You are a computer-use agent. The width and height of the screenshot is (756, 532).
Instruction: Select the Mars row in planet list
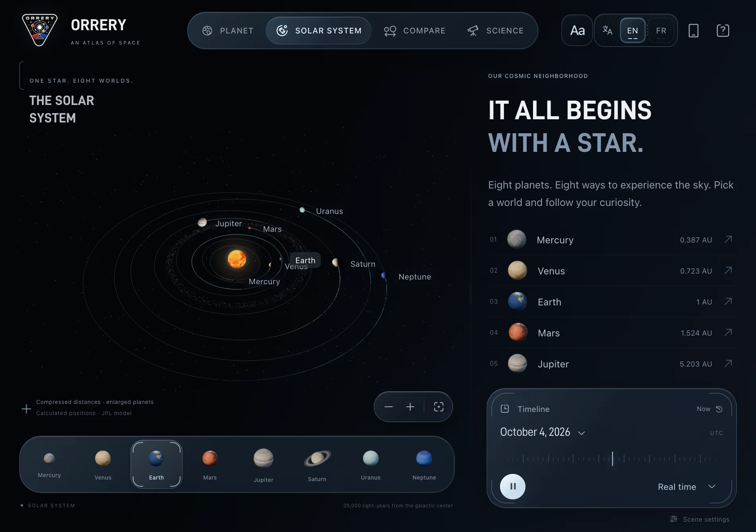[611, 333]
